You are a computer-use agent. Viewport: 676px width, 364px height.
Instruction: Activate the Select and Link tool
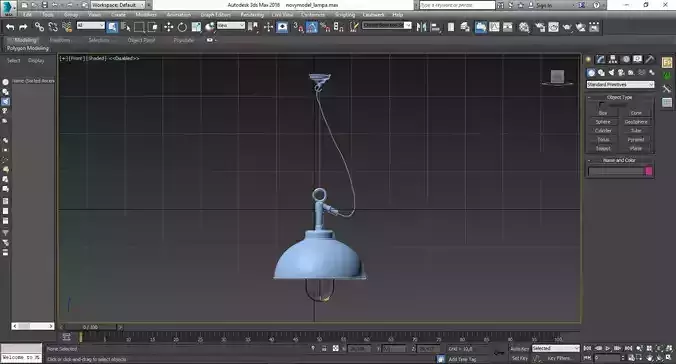(x=39, y=27)
